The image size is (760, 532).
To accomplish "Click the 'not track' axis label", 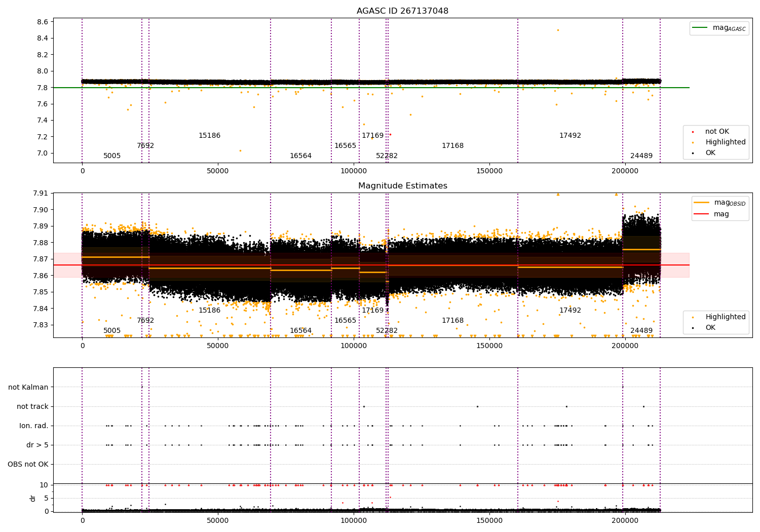I will [32, 406].
